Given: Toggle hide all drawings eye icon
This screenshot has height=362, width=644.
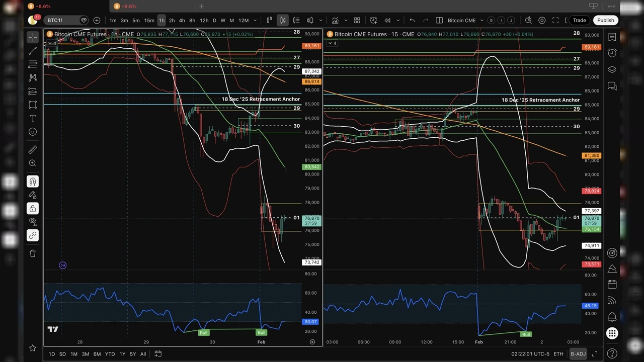Looking at the screenshot, I should coord(33,221).
